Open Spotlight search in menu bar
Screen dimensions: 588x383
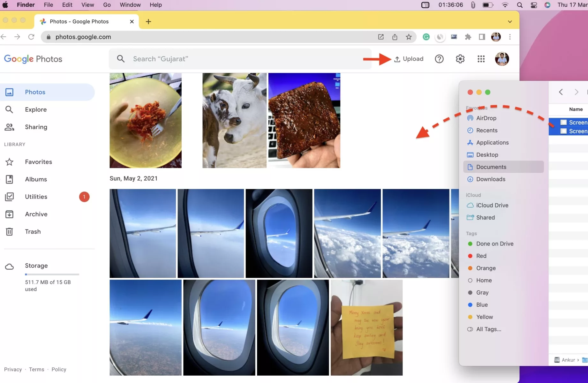pos(519,5)
